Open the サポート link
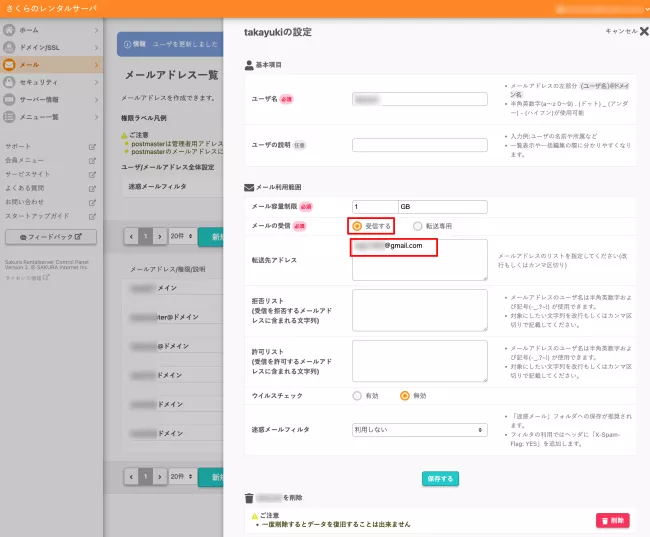Image resolution: width=650 pixels, height=537 pixels. pyautogui.click(x=18, y=146)
